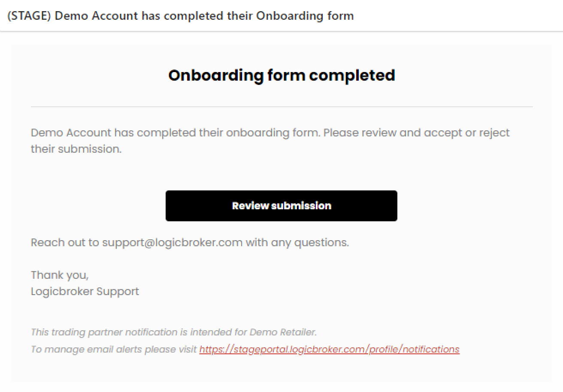Click the 'Logicbroker Support' signature
This screenshot has height=392, width=563.
[85, 292]
